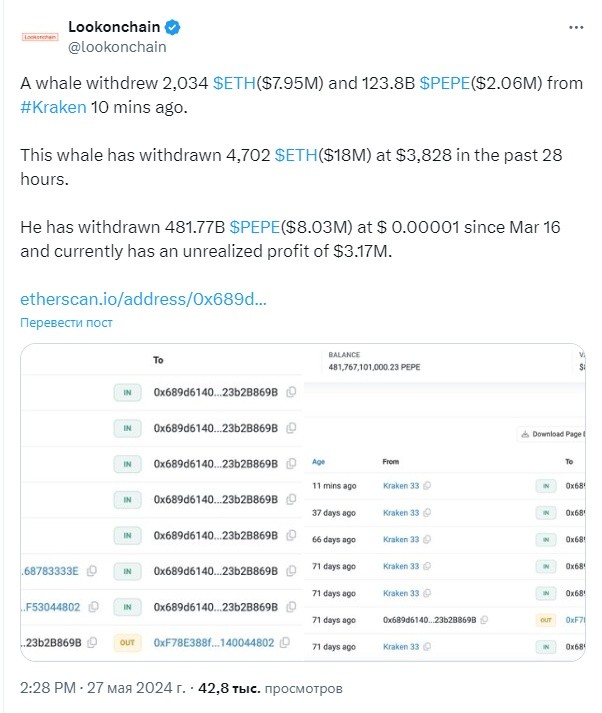The image size is (602, 713).
Task: Click the Kraken 33 link at 11 mins ago
Action: (401, 486)
